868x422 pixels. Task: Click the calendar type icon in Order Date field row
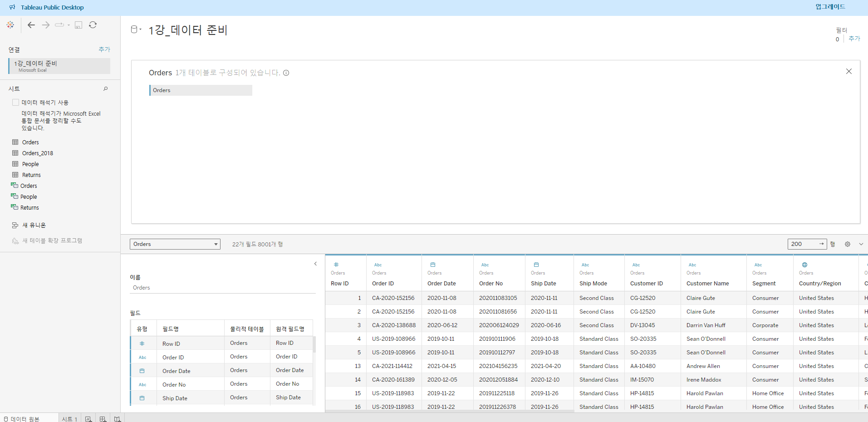click(142, 371)
